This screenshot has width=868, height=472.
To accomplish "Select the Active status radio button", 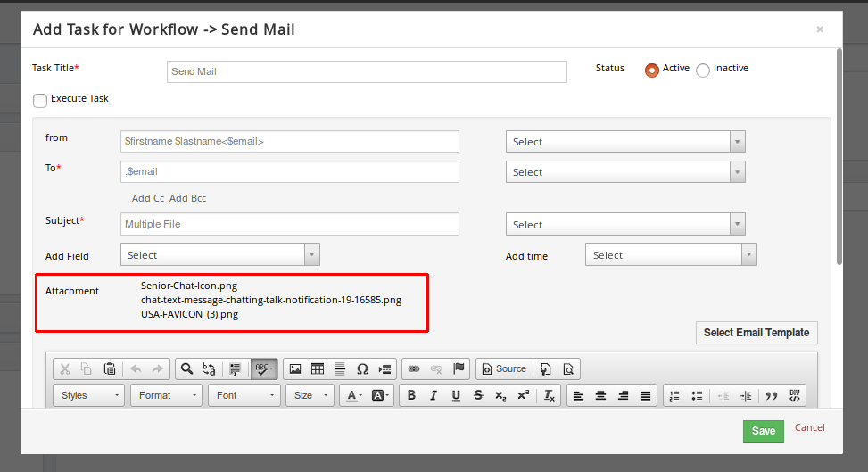I will [x=651, y=70].
